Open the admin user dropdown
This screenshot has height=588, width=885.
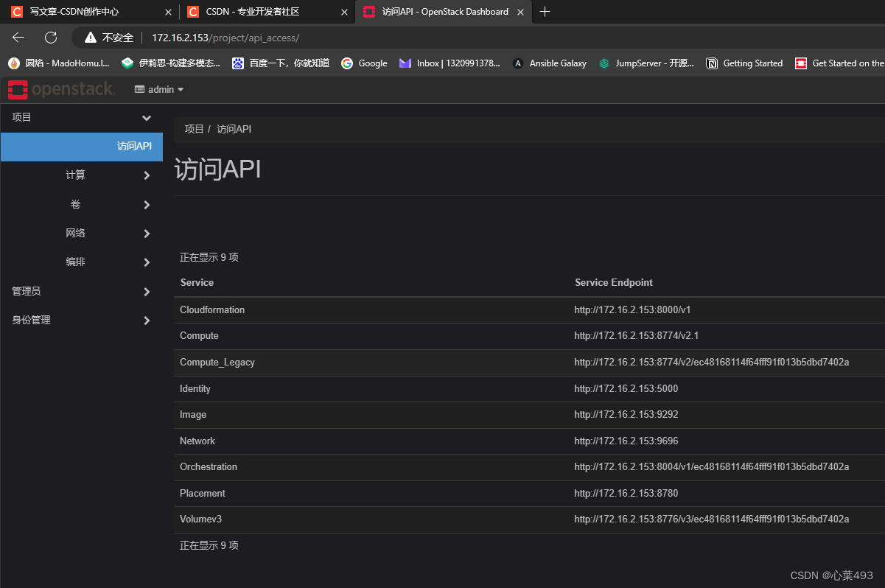158,88
